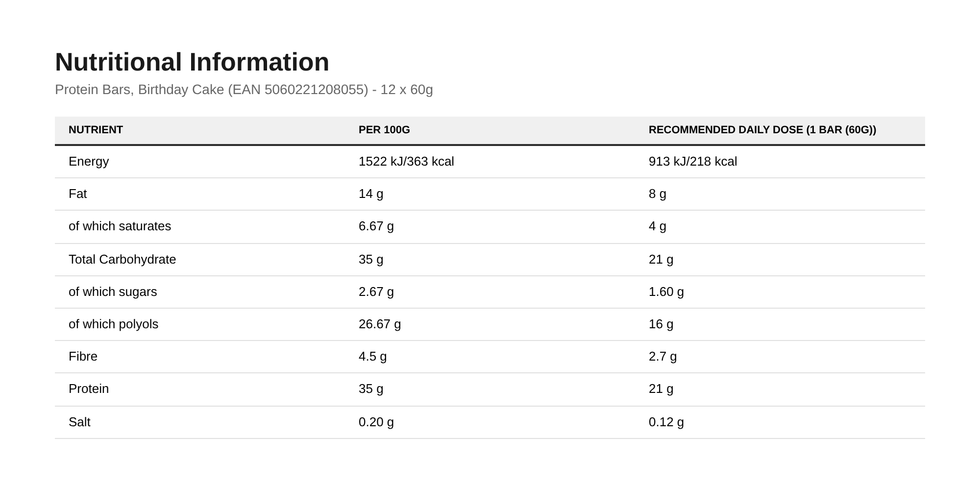Select the Fat row label

(x=77, y=194)
